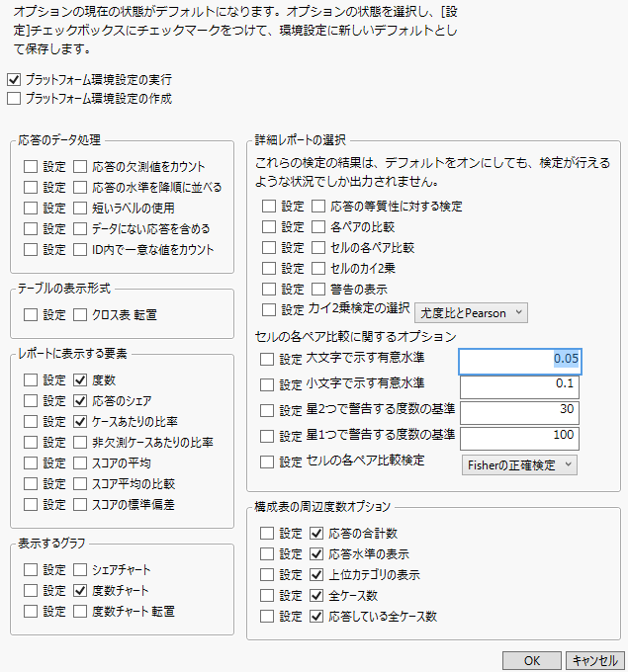This screenshot has width=628, height=672.
Task: Tick 設定 box beside スコアの標準偏差
Action: [31, 505]
